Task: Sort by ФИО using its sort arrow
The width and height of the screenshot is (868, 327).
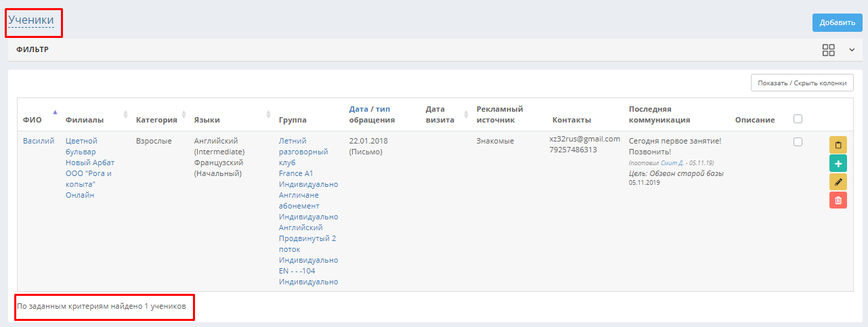Action: click(55, 112)
